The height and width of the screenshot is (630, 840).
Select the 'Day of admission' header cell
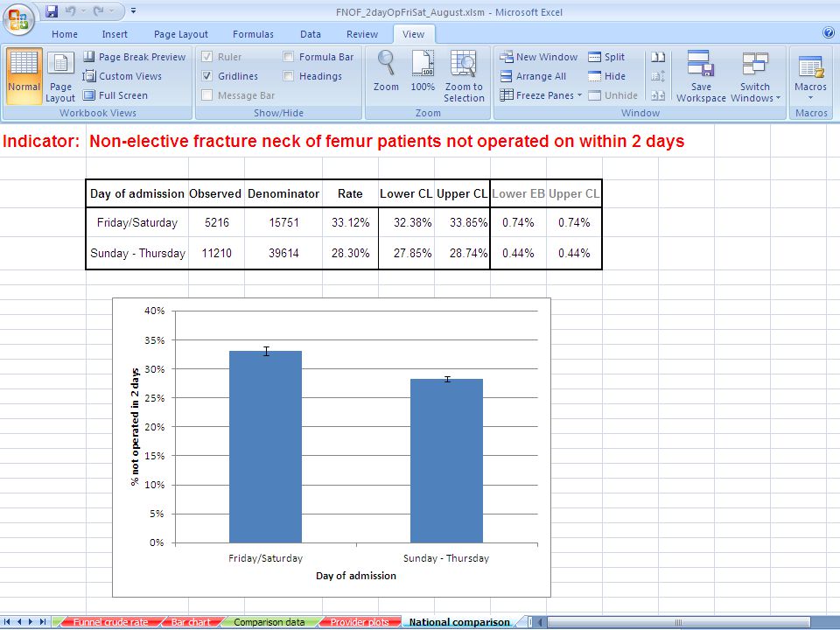click(x=137, y=193)
